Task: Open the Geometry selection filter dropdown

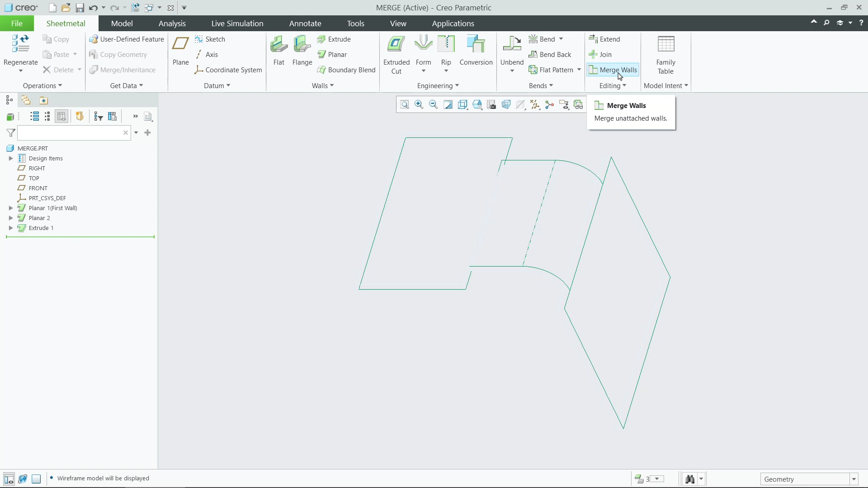Action: pos(854,479)
